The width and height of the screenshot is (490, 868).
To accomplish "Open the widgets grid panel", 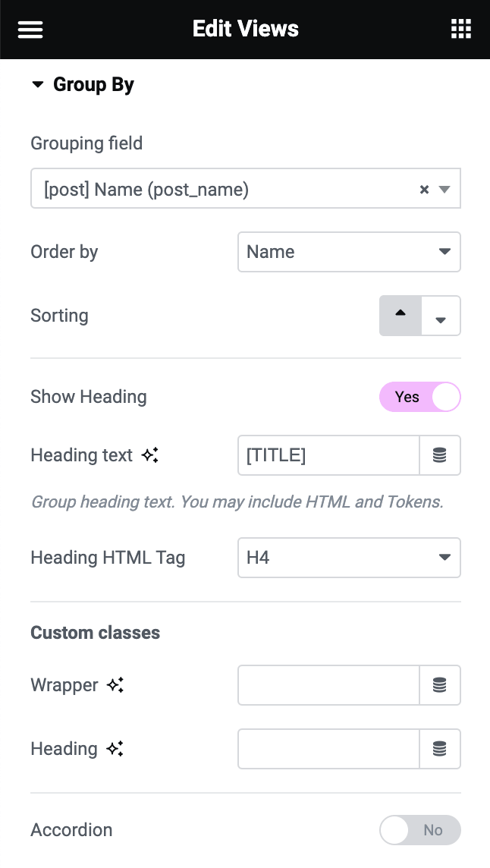I will (460, 30).
